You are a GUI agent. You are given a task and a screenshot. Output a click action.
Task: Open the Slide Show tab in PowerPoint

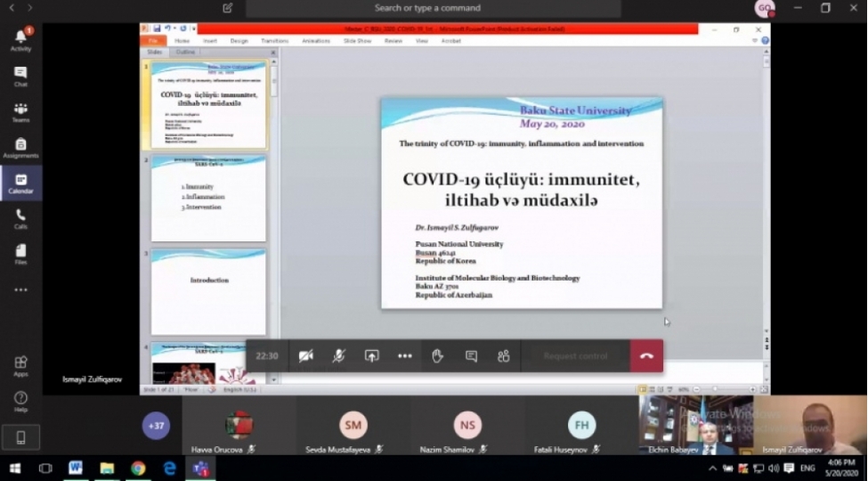357,40
